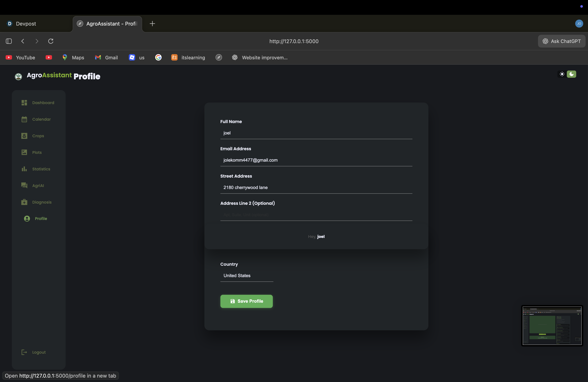Viewport: 588px width, 382px height.
Task: Click the screenshot preview thumbnail
Action: click(x=552, y=326)
